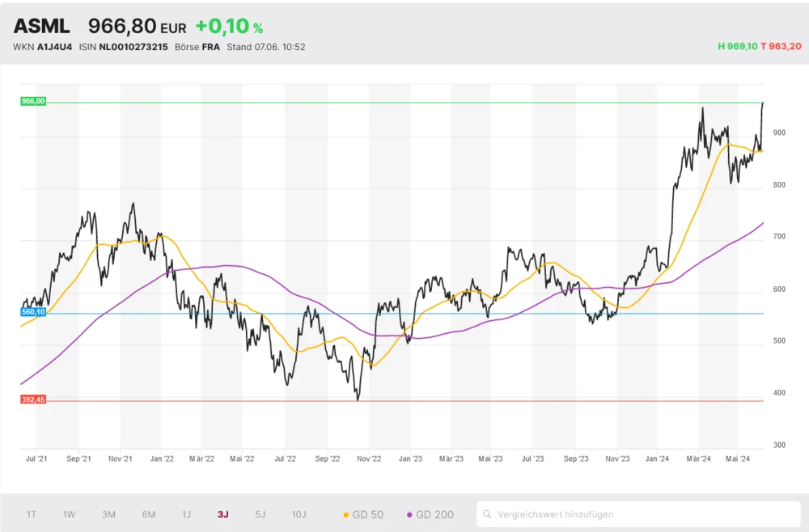Select the 1T timeframe
The width and height of the screenshot is (809, 532).
[x=32, y=513]
